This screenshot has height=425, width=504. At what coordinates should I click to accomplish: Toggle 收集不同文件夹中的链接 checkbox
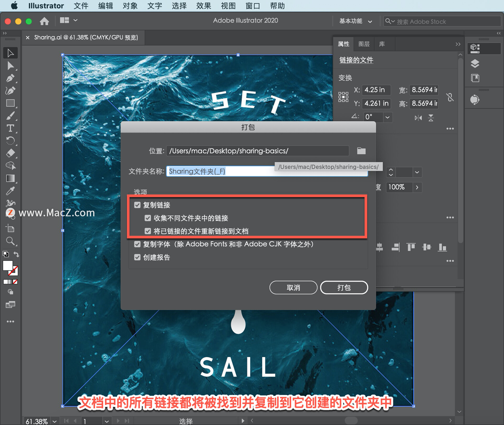[148, 218]
